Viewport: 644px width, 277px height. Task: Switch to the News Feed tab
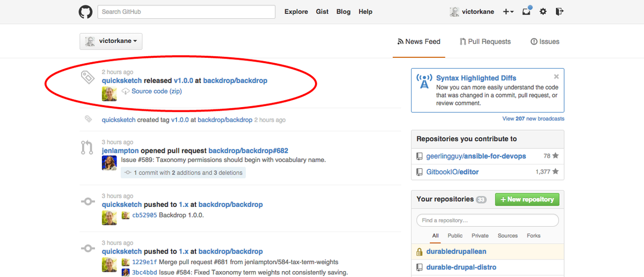(419, 42)
